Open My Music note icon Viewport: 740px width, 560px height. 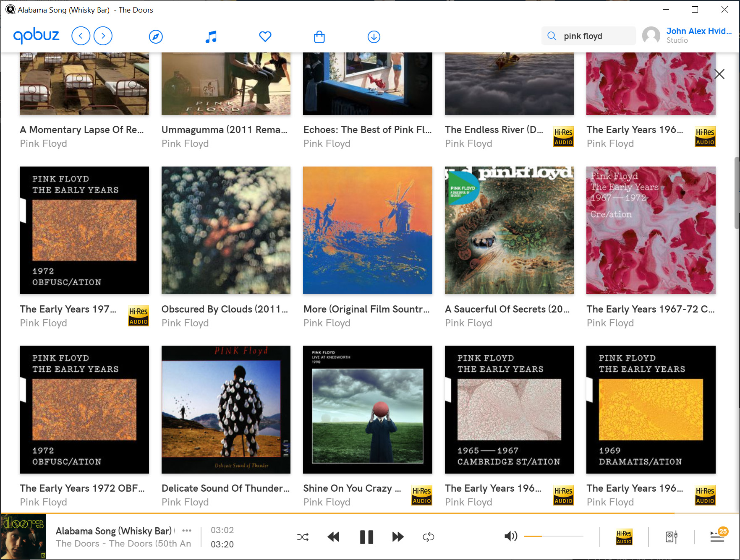click(x=211, y=36)
